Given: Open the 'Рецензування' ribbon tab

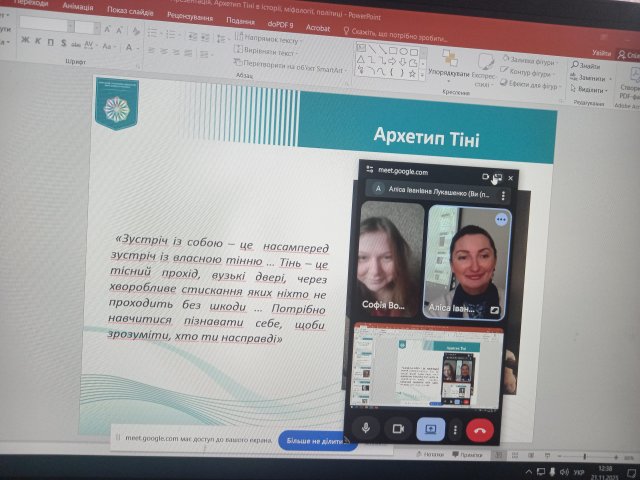Looking at the screenshot, I should coord(195,17).
